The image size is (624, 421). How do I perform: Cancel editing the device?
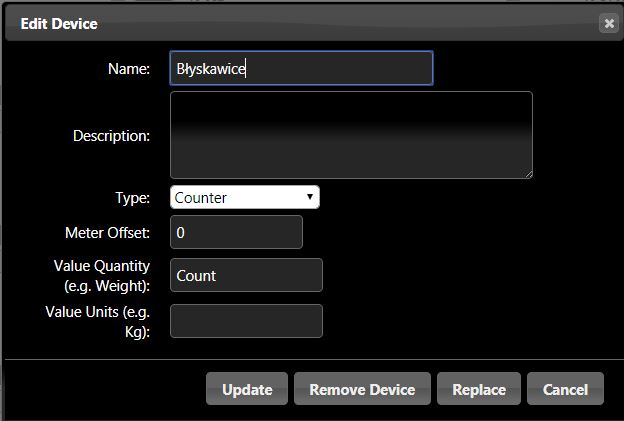(x=565, y=389)
